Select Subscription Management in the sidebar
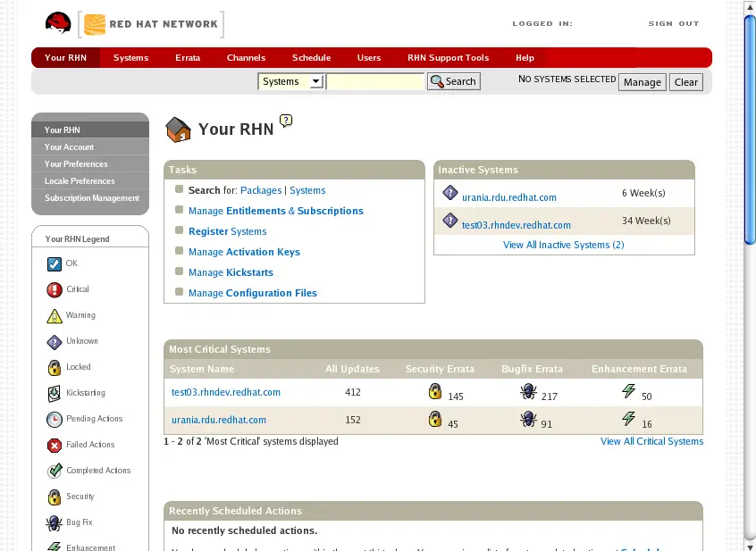Image resolution: width=756 pixels, height=551 pixels. 92,198
